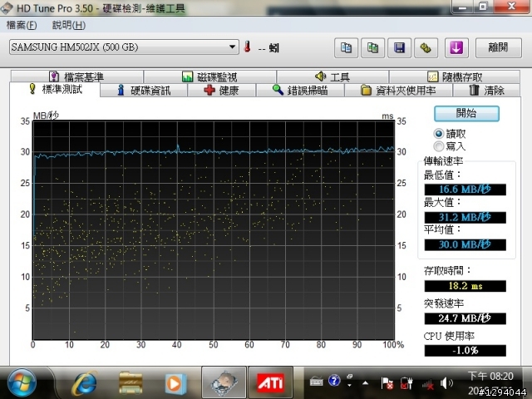Click the average value 30.0 MB/秒
The image size is (532, 399).
coord(465,244)
